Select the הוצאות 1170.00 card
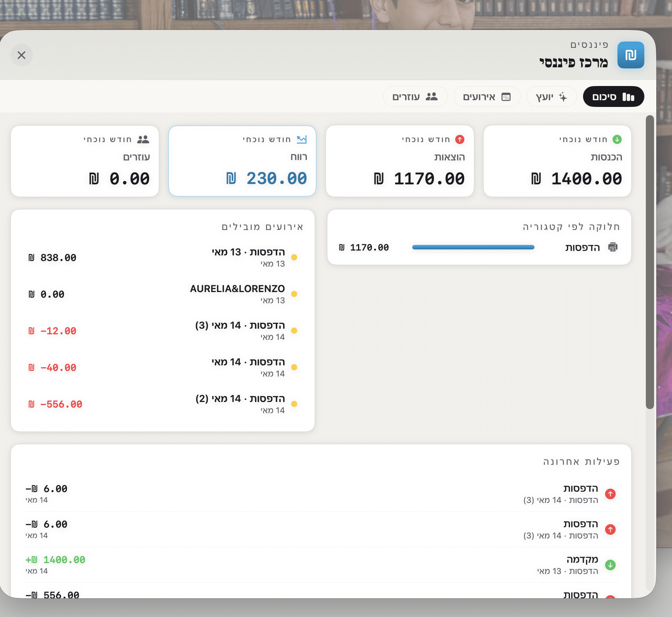 (x=400, y=161)
